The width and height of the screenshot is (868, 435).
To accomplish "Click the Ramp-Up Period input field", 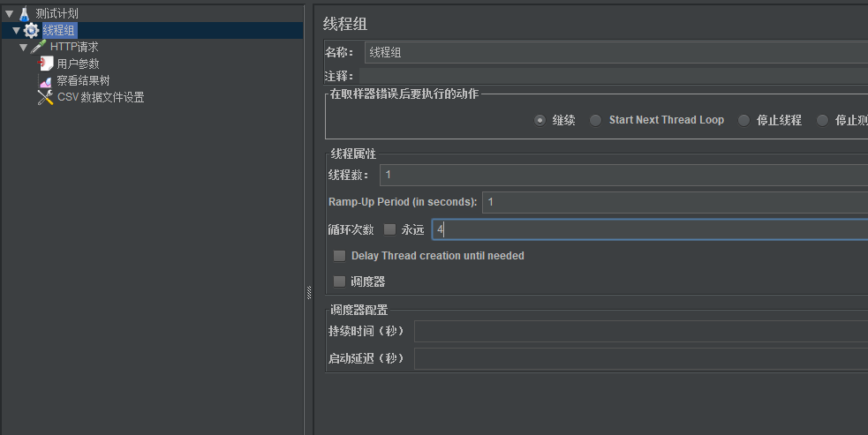I will [x=676, y=202].
